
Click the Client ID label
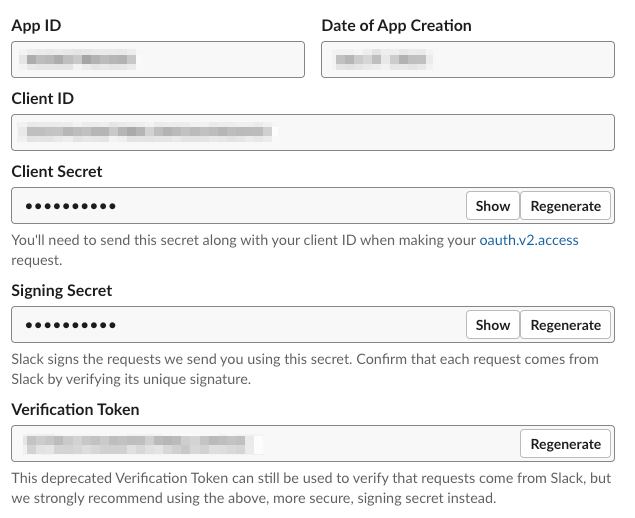[x=43, y=99]
